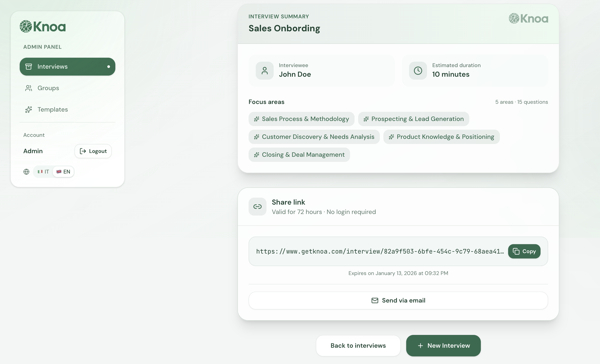Open Templates via its sparkle icon
The height and width of the screenshot is (364, 600).
[29, 109]
